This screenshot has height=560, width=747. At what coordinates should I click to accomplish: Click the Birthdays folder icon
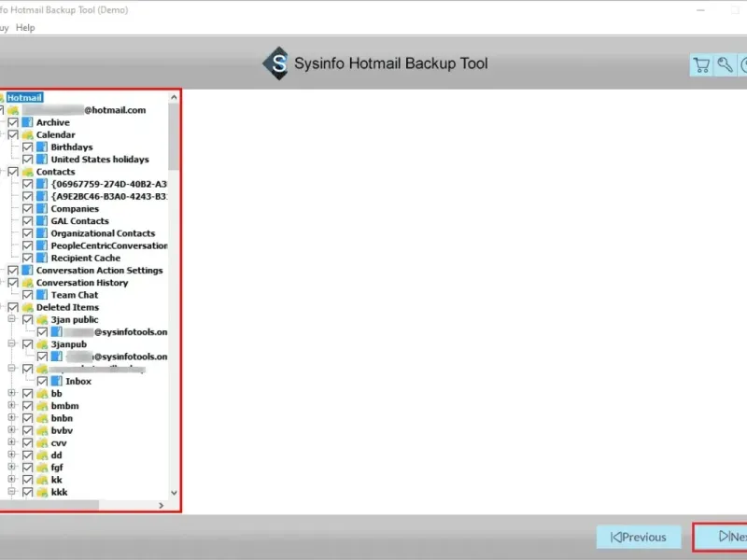click(x=42, y=147)
